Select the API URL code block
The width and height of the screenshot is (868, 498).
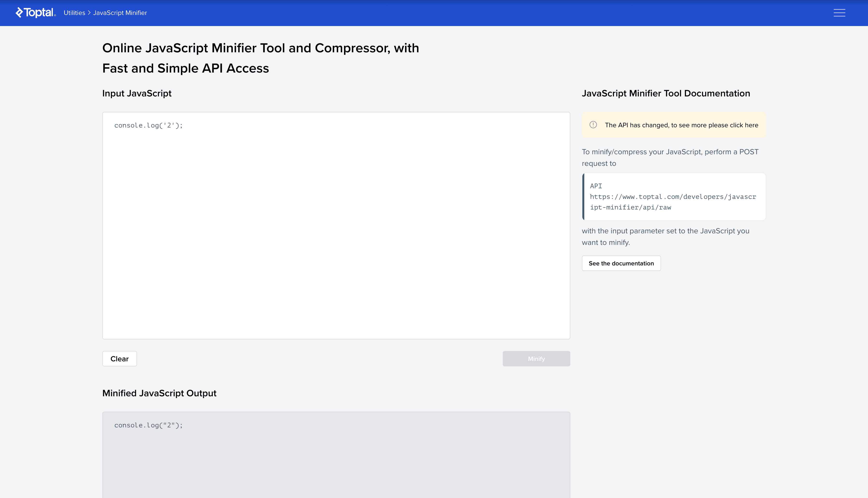coord(674,197)
